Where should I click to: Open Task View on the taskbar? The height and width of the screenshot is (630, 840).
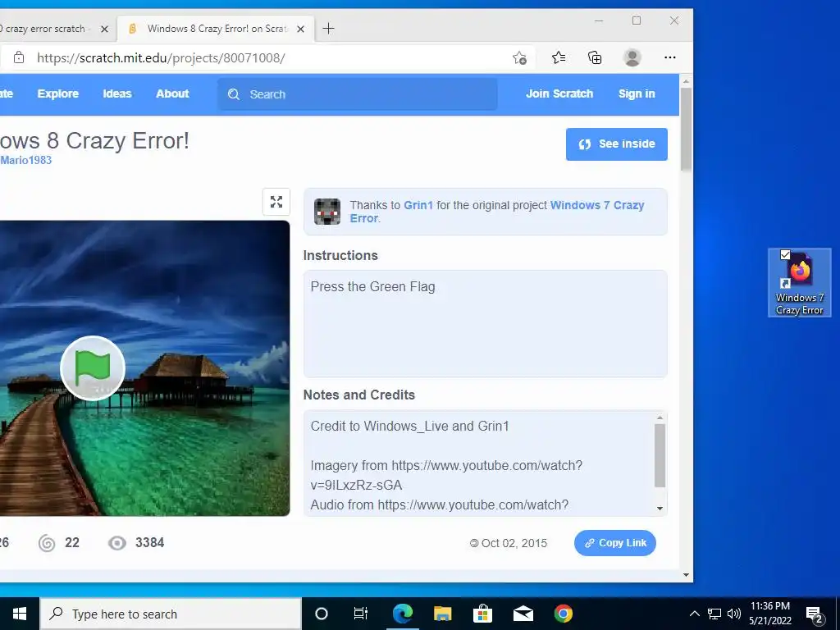tap(361, 614)
